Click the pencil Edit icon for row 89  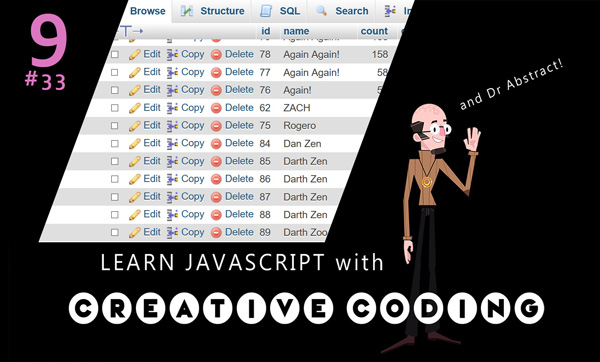tap(135, 232)
